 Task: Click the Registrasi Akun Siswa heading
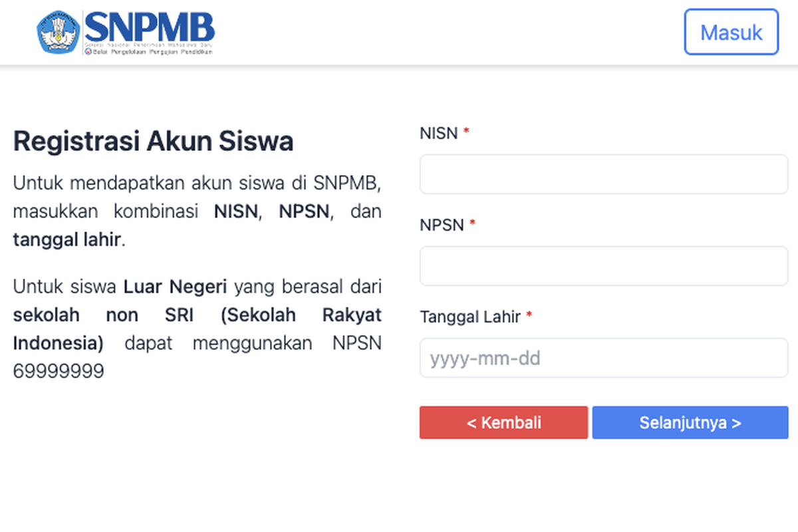pyautogui.click(x=153, y=142)
